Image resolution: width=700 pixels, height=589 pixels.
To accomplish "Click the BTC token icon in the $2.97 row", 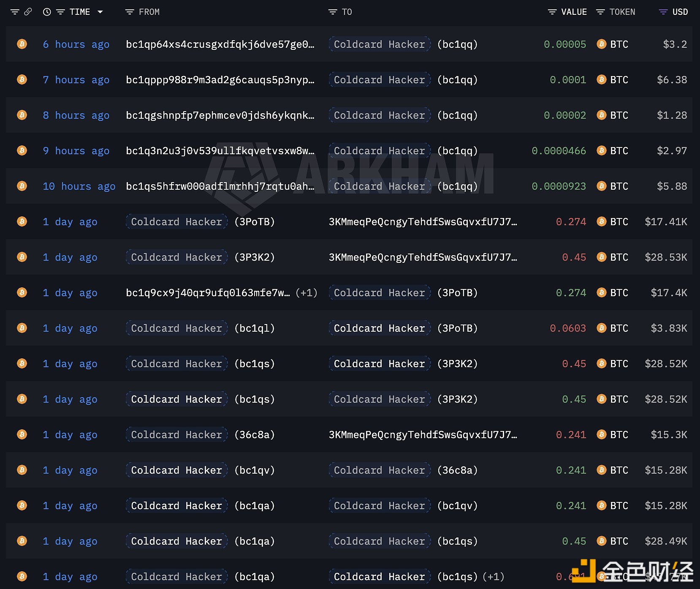I will (602, 150).
